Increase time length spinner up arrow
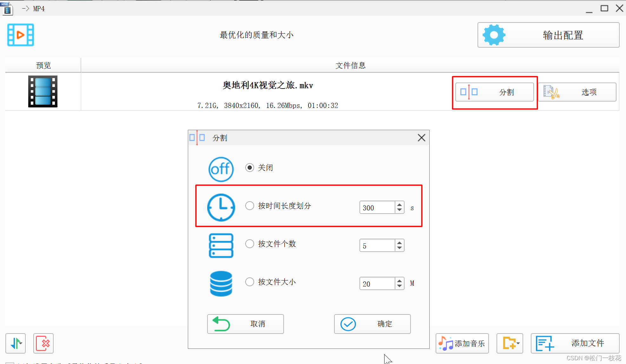 [399, 205]
